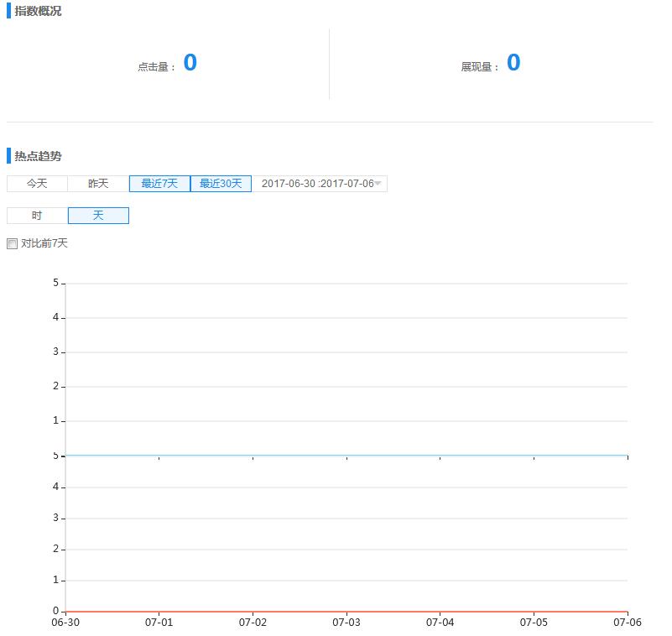Image resolution: width=672 pixels, height=636 pixels.
Task: Click the 06-30 x-axis label
Action: (65, 623)
